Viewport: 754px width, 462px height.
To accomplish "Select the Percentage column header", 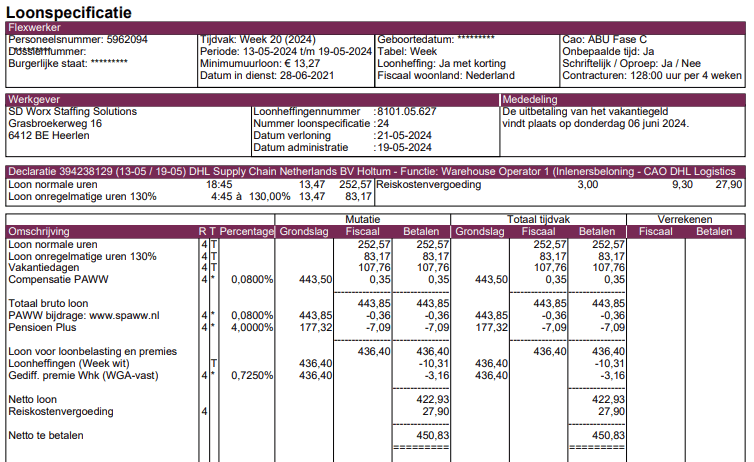I will click(x=246, y=231).
